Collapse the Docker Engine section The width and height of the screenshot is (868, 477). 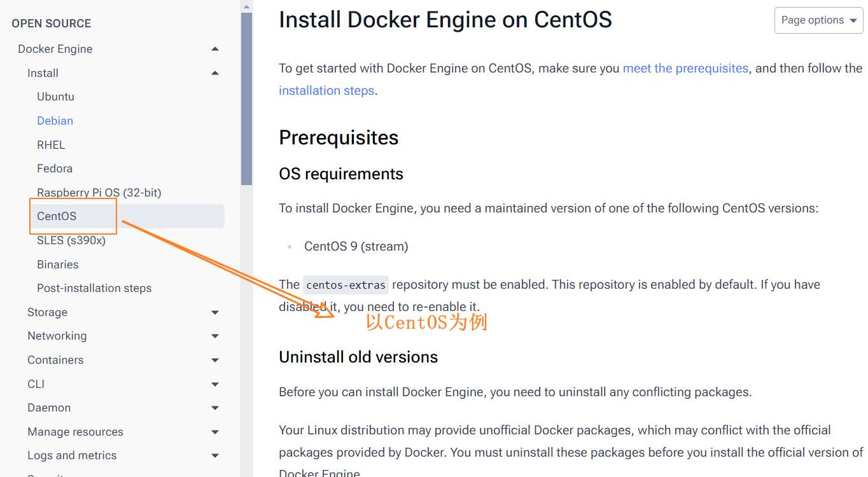[x=214, y=48]
